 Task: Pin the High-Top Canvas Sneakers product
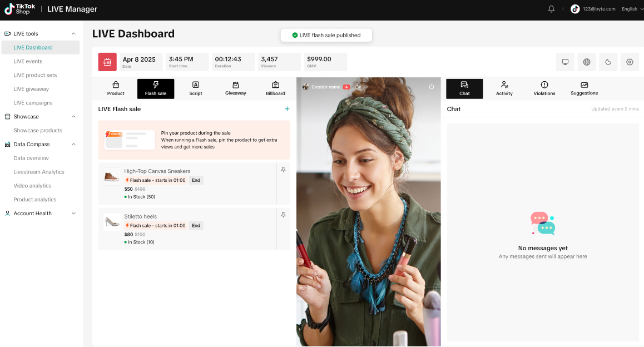283,170
